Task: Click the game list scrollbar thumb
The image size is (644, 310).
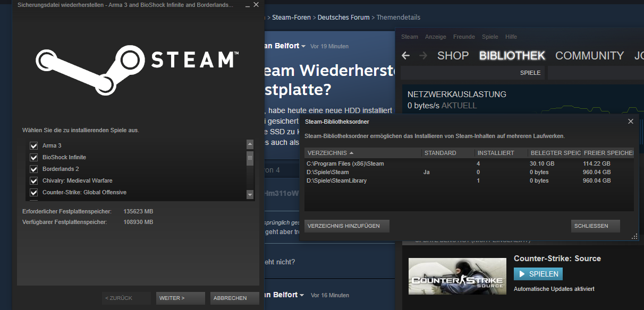Action: coord(250,158)
